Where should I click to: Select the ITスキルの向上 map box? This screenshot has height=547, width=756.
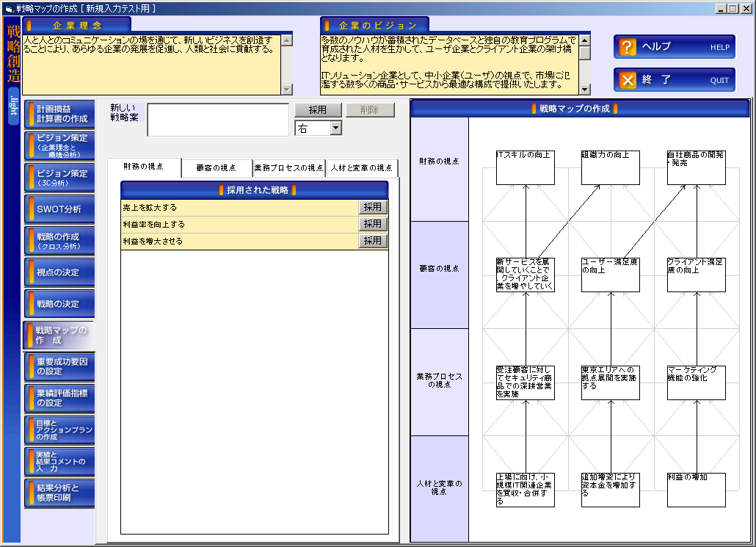[x=525, y=168]
